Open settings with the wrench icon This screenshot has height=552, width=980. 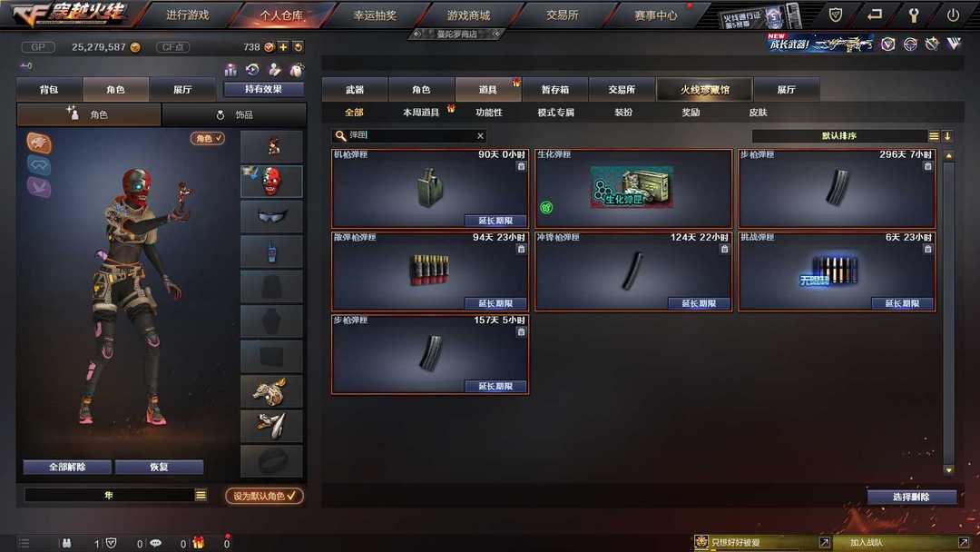coord(913,15)
